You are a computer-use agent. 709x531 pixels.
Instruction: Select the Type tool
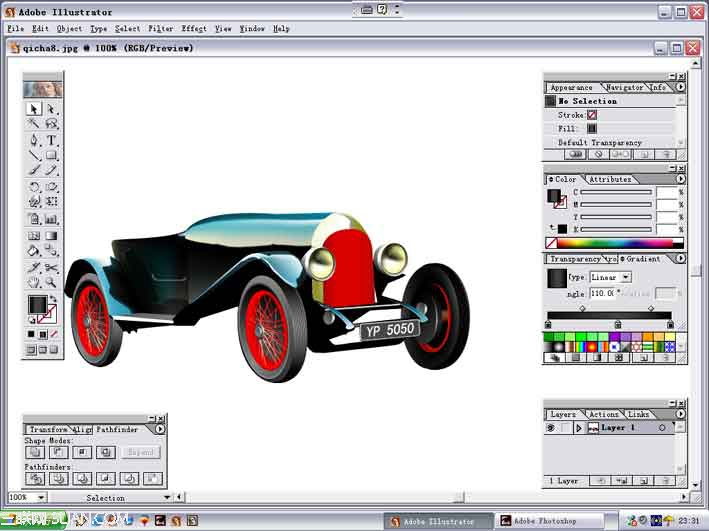pos(51,140)
